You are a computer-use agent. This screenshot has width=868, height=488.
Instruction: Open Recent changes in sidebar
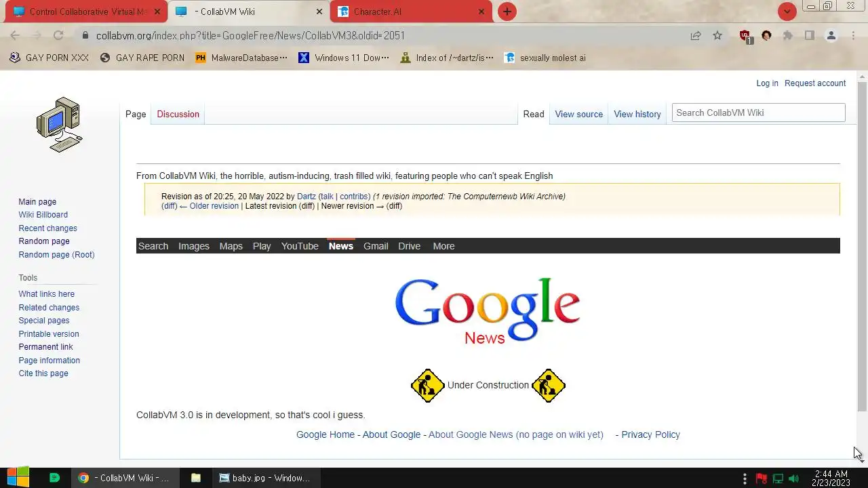[47, 228]
